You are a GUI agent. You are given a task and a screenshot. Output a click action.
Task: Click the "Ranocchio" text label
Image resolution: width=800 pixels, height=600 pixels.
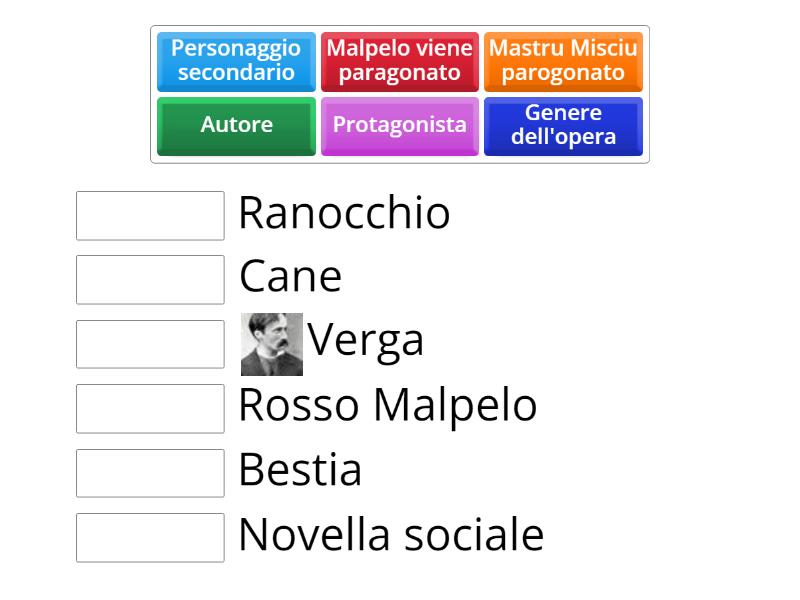tap(343, 212)
